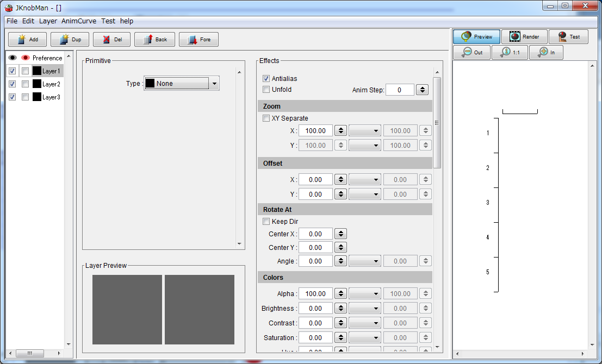The height and width of the screenshot is (364, 602).
Task: Zoom Out the preview
Action: (472, 53)
